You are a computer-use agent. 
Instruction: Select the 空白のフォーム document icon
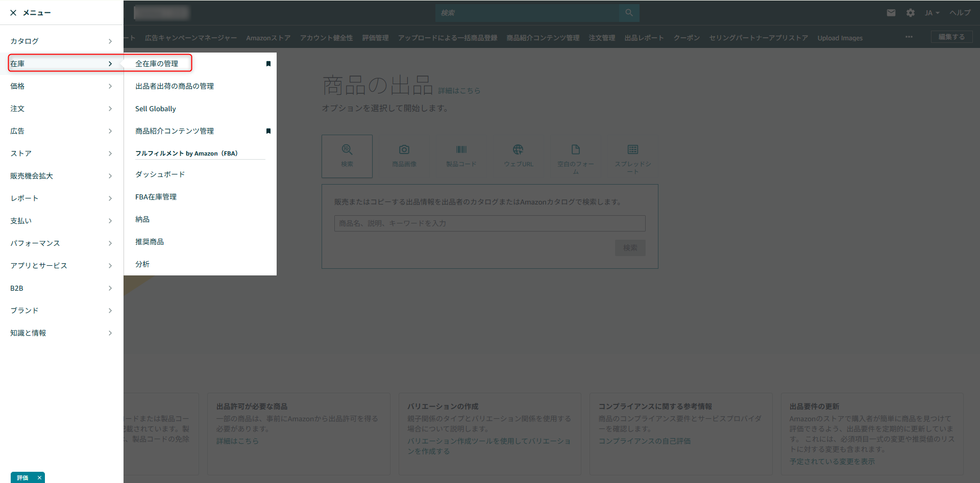pyautogui.click(x=575, y=150)
